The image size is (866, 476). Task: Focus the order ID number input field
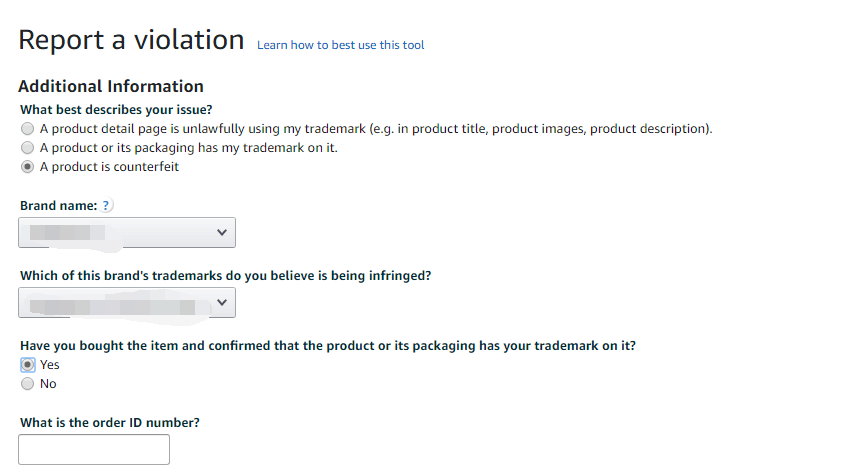click(94, 449)
